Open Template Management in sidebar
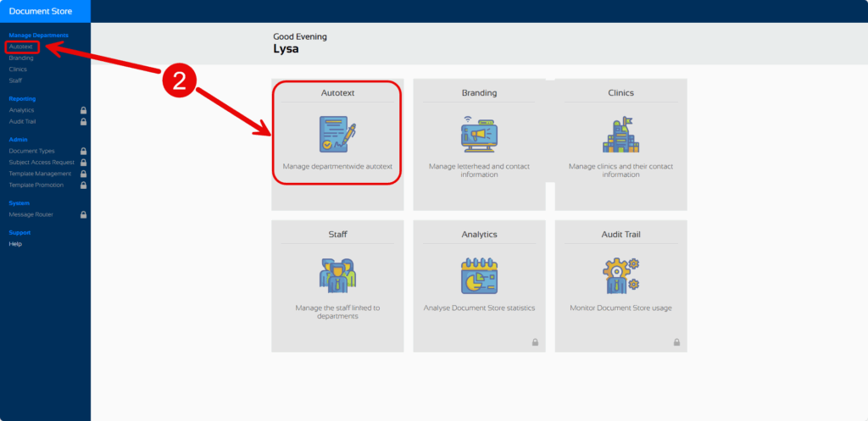Viewport: 868px width, 421px height. pos(40,174)
